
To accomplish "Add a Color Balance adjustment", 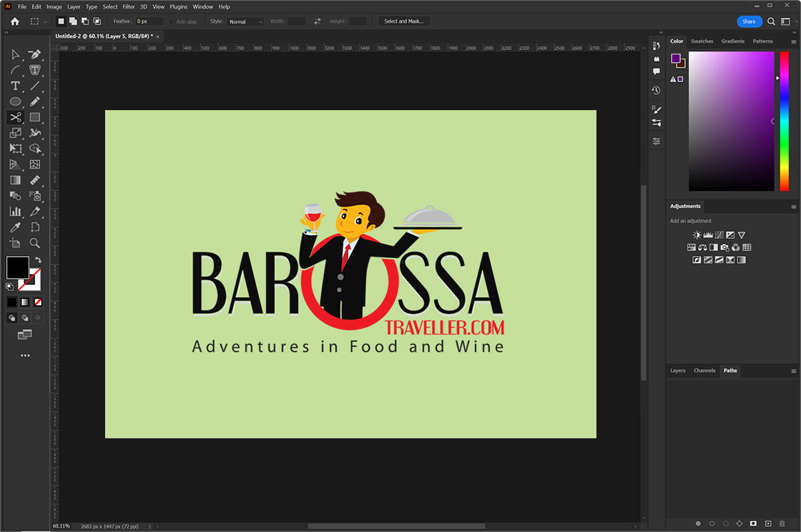I will 702,247.
